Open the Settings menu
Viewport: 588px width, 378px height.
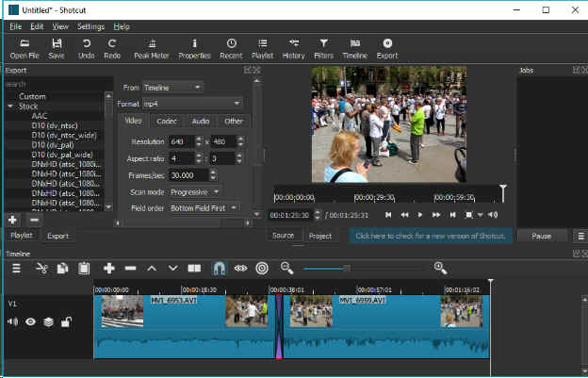[x=90, y=26]
